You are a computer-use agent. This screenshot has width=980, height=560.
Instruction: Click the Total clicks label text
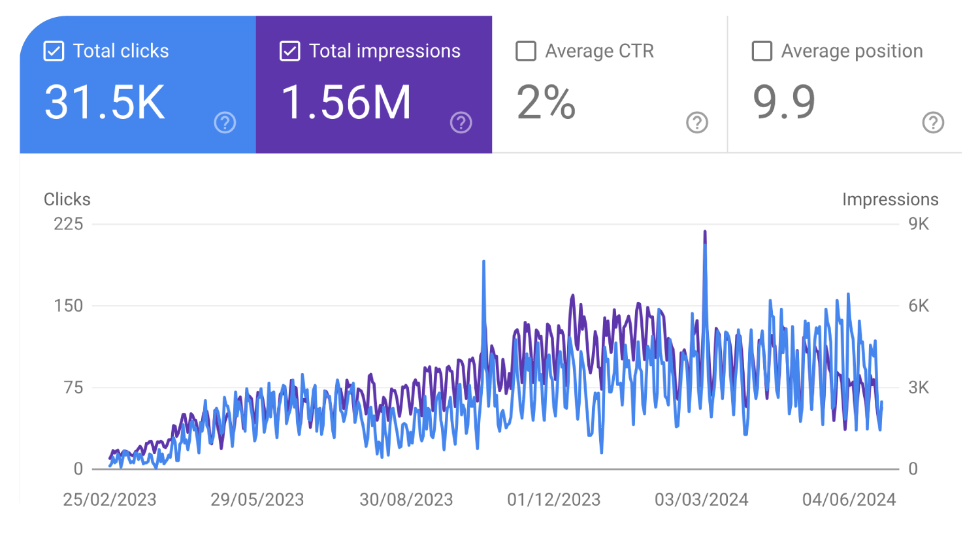click(121, 51)
